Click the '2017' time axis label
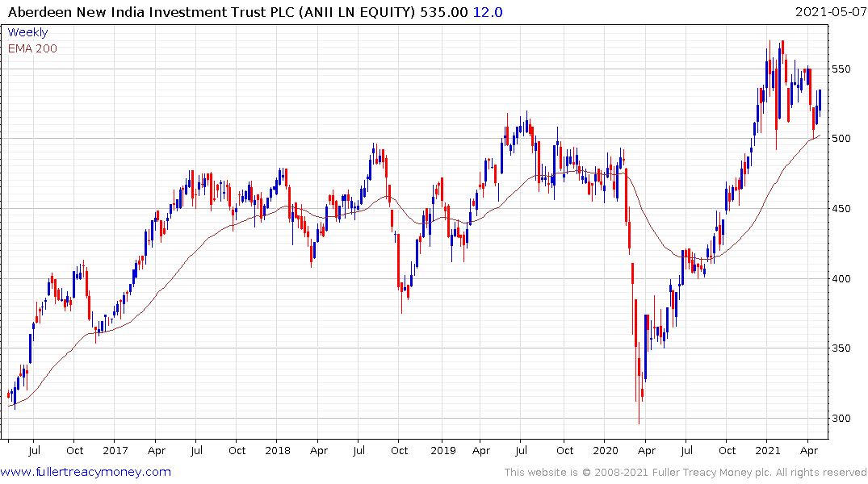The image size is (868, 484). pos(115,450)
